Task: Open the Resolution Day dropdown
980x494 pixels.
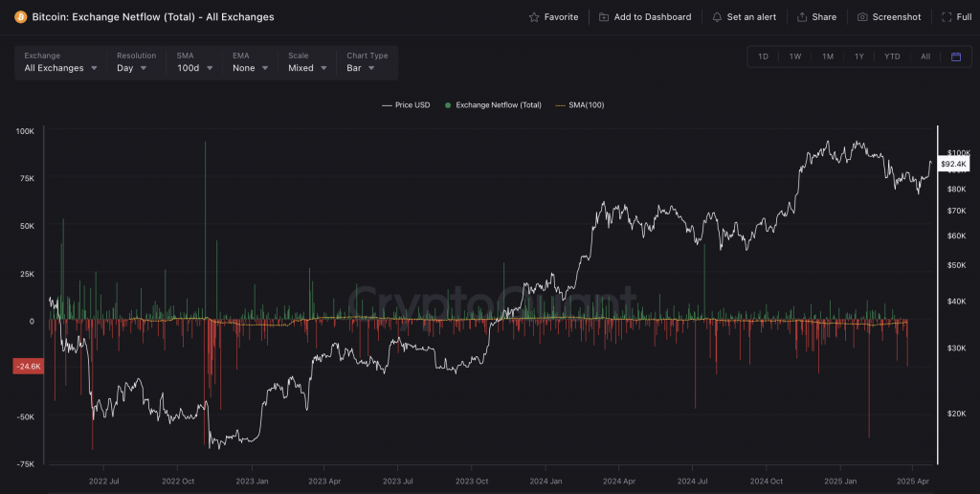Action: (132, 68)
